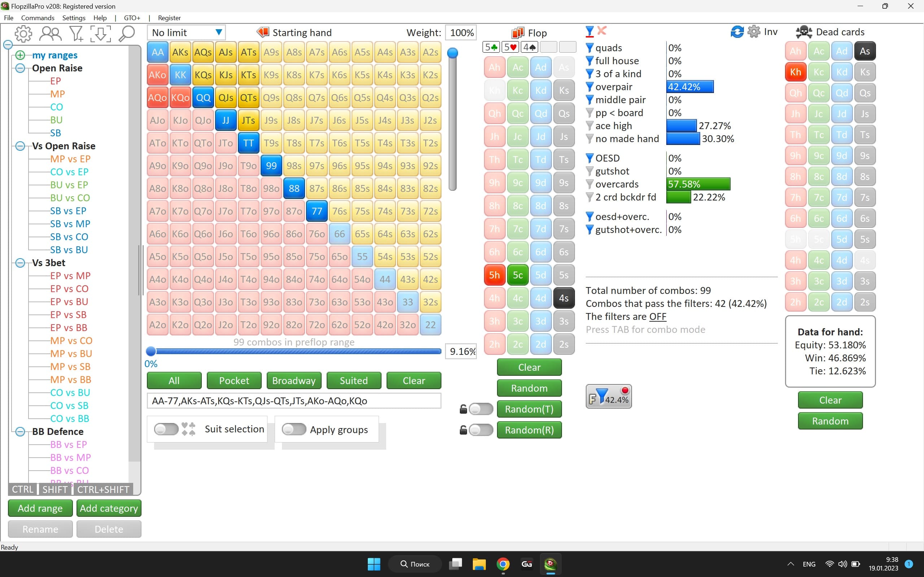
Task: Open the No limit game type dropdown
Action: [219, 32]
